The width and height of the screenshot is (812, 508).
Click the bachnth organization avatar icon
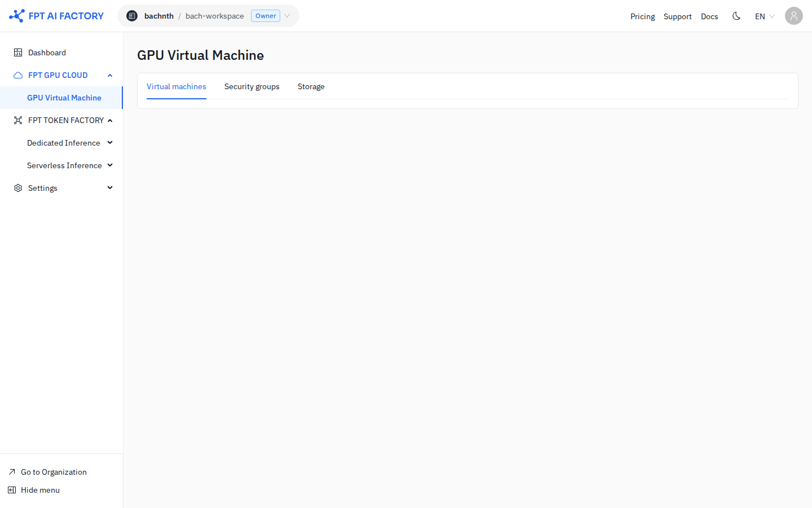(x=132, y=16)
